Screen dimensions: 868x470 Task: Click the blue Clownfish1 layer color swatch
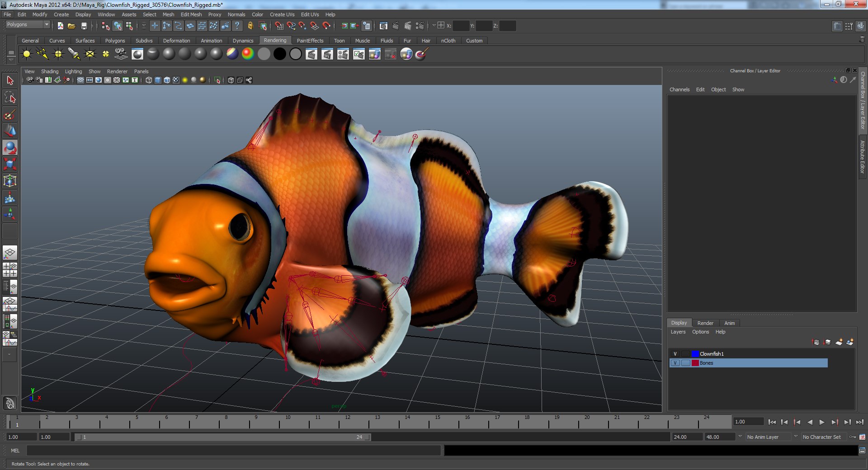[x=695, y=354]
